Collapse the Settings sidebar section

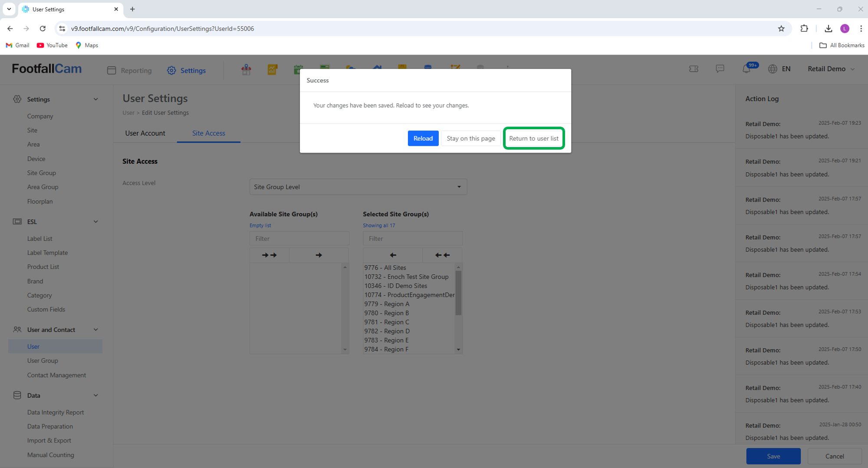(95, 99)
